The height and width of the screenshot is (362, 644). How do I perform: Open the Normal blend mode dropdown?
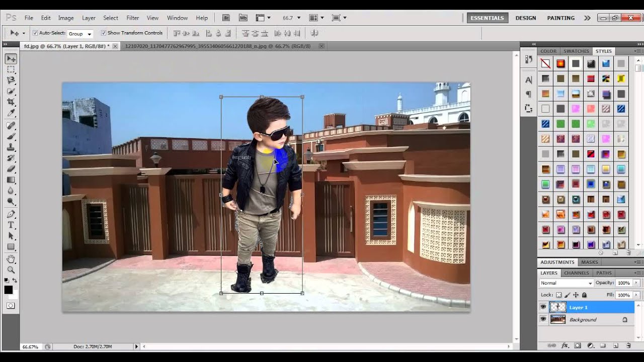pos(567,283)
